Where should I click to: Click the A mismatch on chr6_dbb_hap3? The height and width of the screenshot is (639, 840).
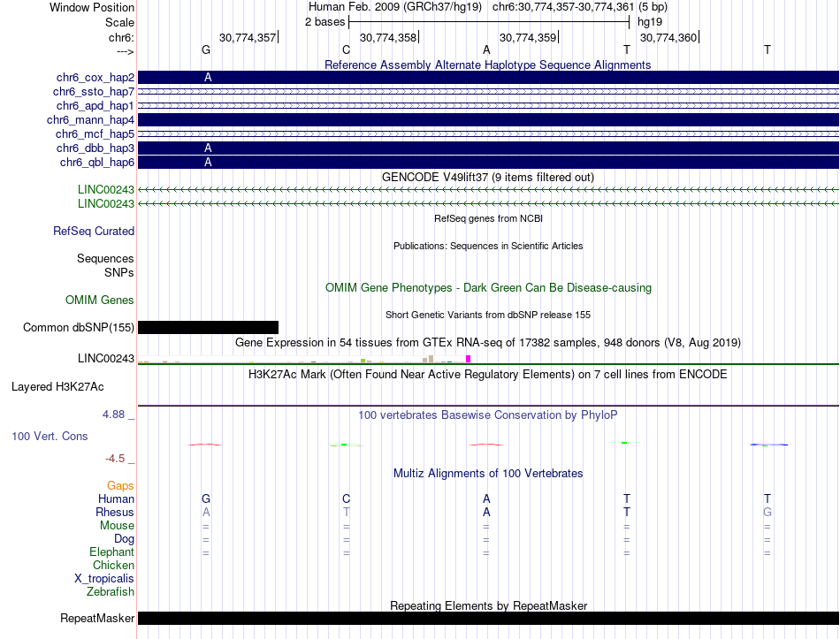coord(208,148)
